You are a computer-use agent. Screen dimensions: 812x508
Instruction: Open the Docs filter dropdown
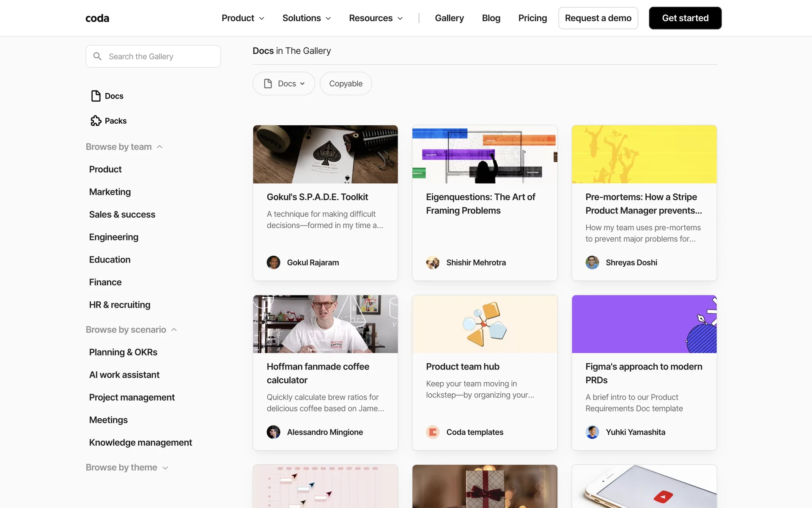click(x=284, y=84)
